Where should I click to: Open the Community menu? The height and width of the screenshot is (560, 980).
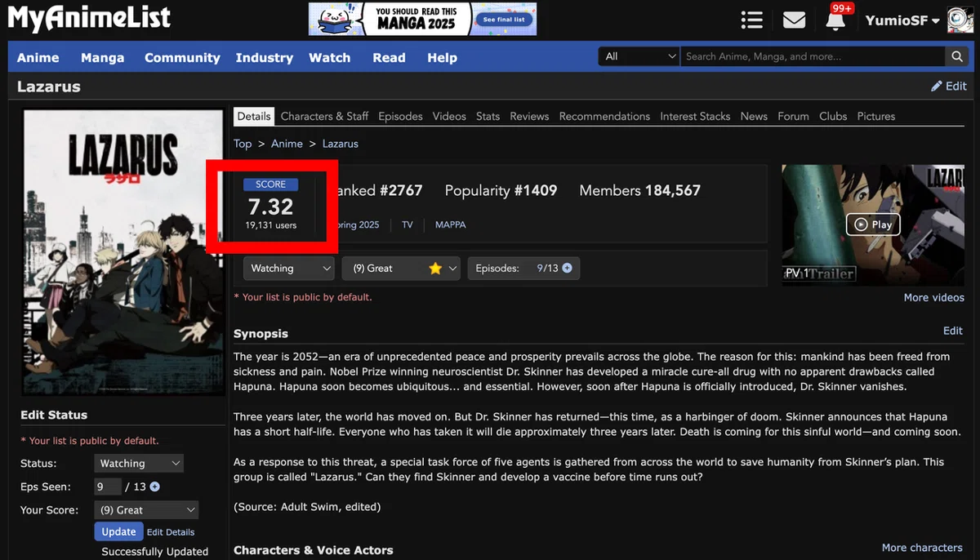pyautogui.click(x=182, y=58)
